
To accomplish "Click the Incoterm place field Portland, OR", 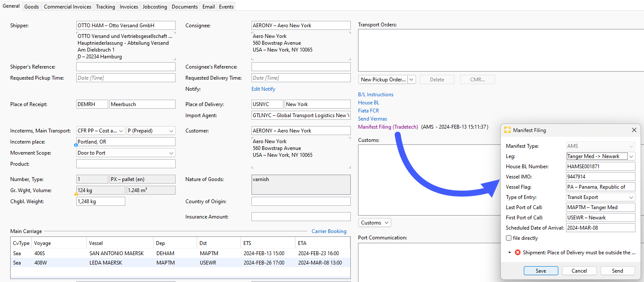I will [126, 142].
